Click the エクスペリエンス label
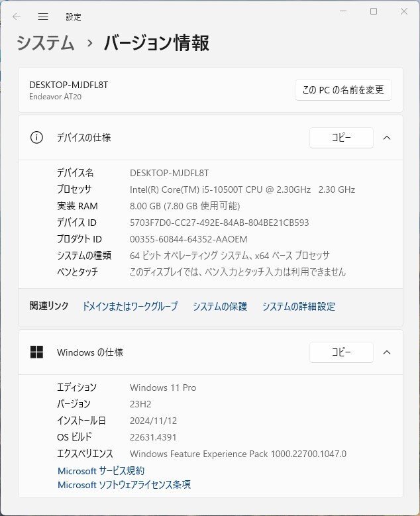Image resolution: width=420 pixels, height=516 pixels. 85,454
